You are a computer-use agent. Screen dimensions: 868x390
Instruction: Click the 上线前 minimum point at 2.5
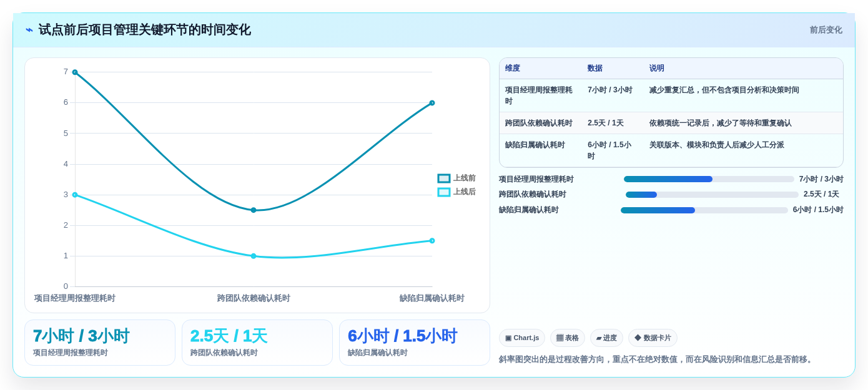(254, 210)
